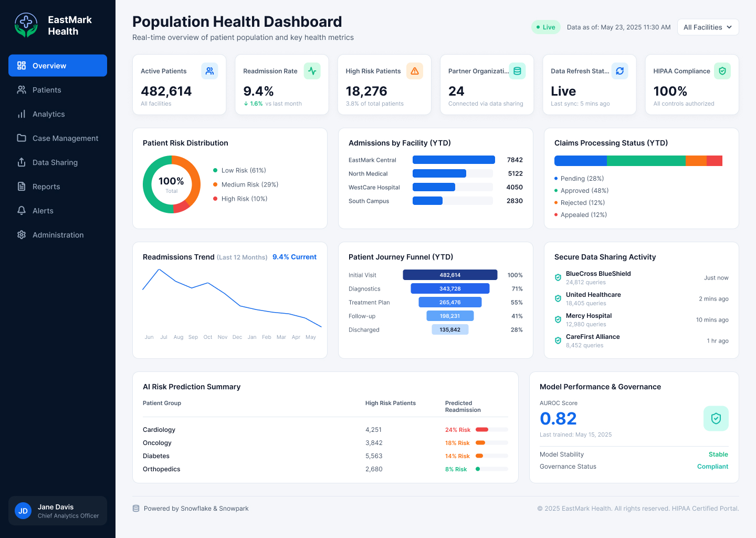Click the Orthopedics 8% Risk label
The image size is (756, 538).
[x=456, y=469]
